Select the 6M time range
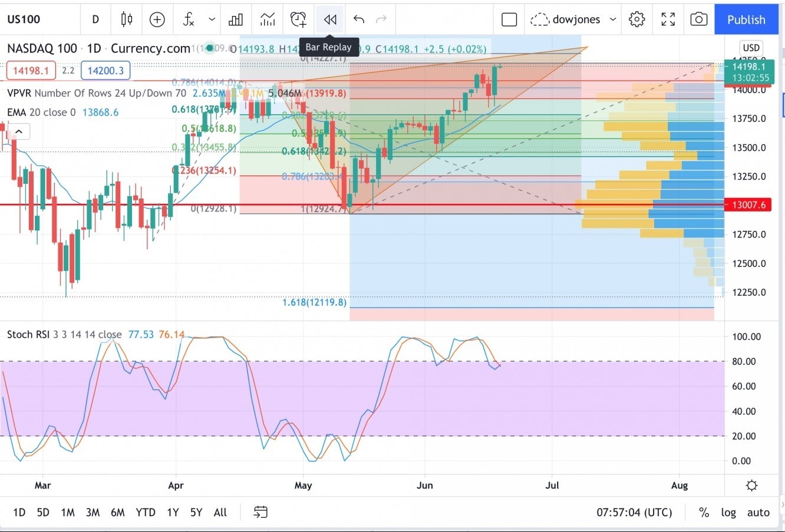 point(118,512)
